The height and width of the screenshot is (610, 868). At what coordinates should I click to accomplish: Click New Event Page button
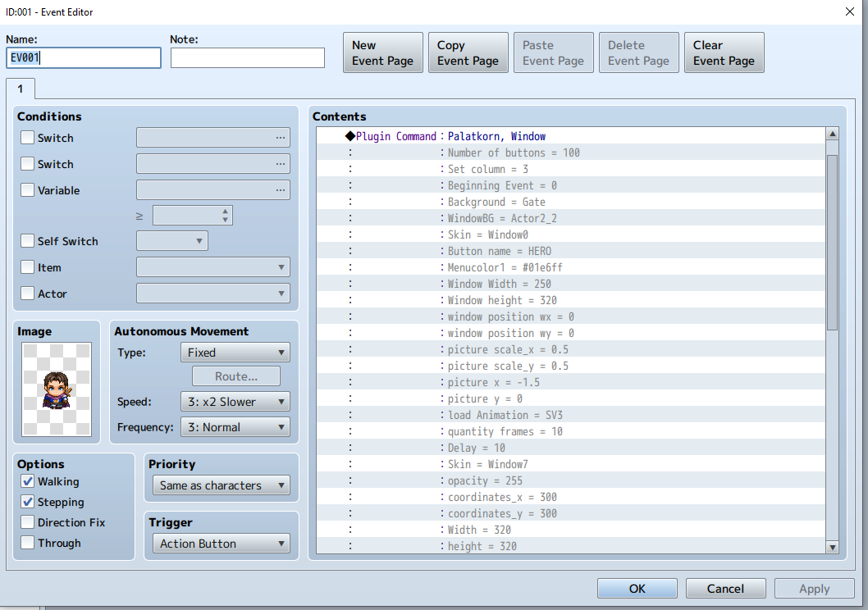383,52
